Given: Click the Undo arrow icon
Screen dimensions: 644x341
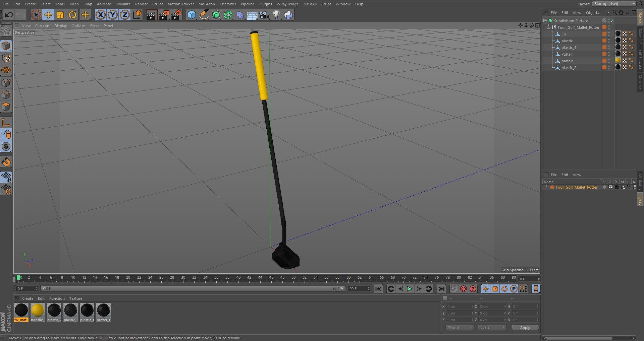Looking at the screenshot, I should 9,15.
